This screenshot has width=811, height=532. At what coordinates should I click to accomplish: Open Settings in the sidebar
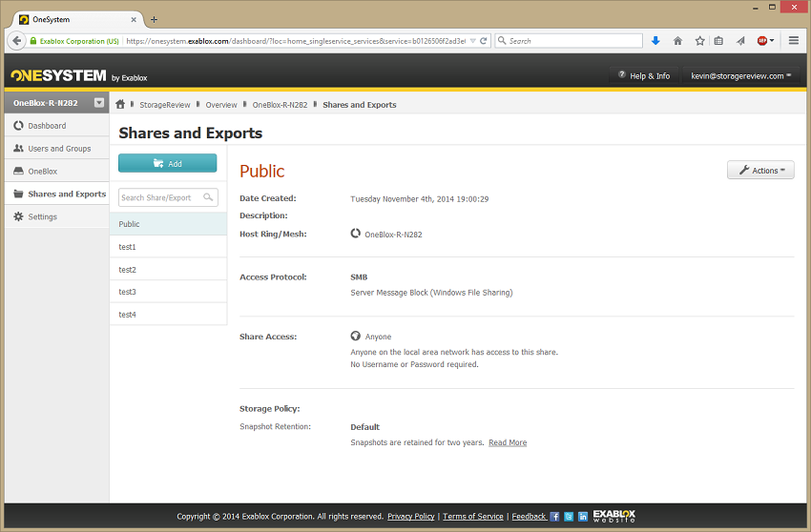[57, 216]
